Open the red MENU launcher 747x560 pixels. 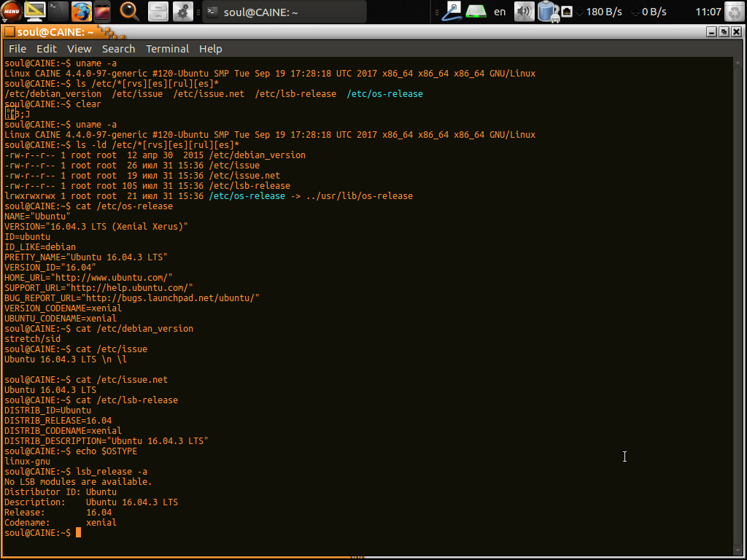[x=12, y=12]
